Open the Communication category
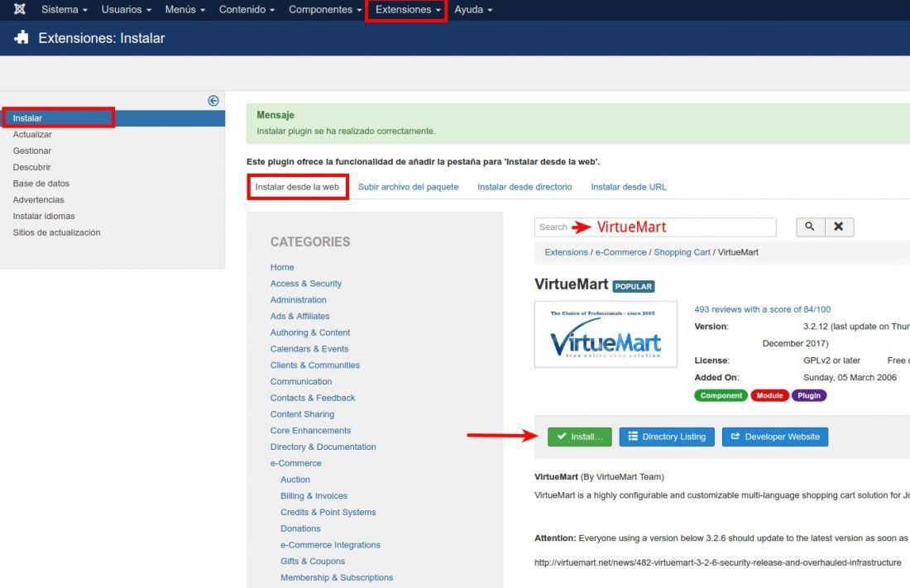Viewport: 910px width, 588px height. click(300, 381)
